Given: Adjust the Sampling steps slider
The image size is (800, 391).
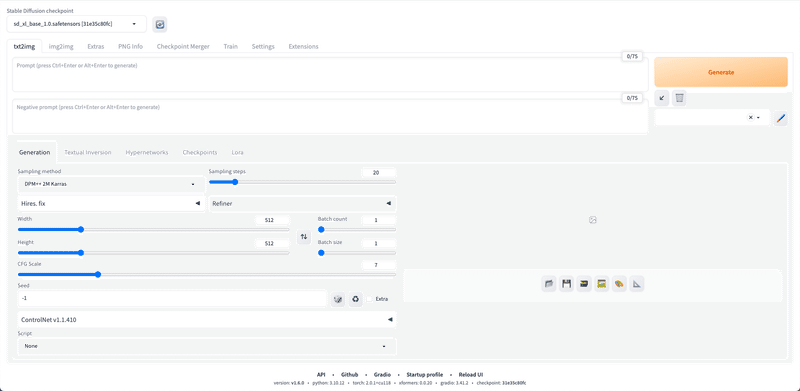Looking at the screenshot, I should click(x=303, y=182).
